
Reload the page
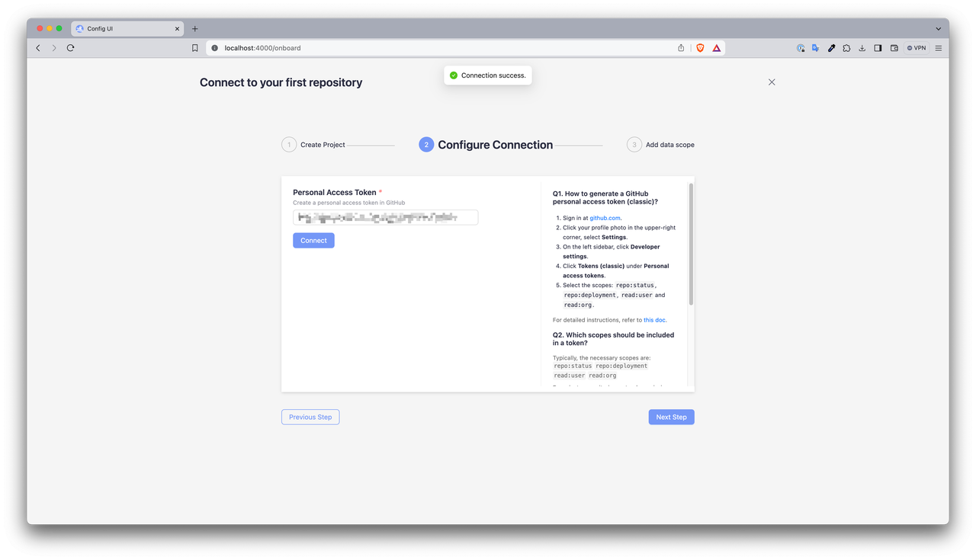pos(70,48)
